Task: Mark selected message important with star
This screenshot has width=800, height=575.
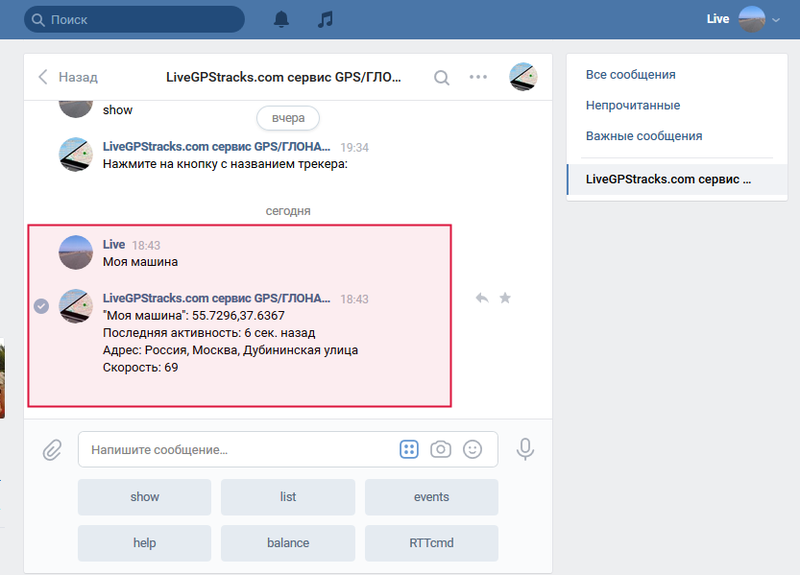Action: 505,298
